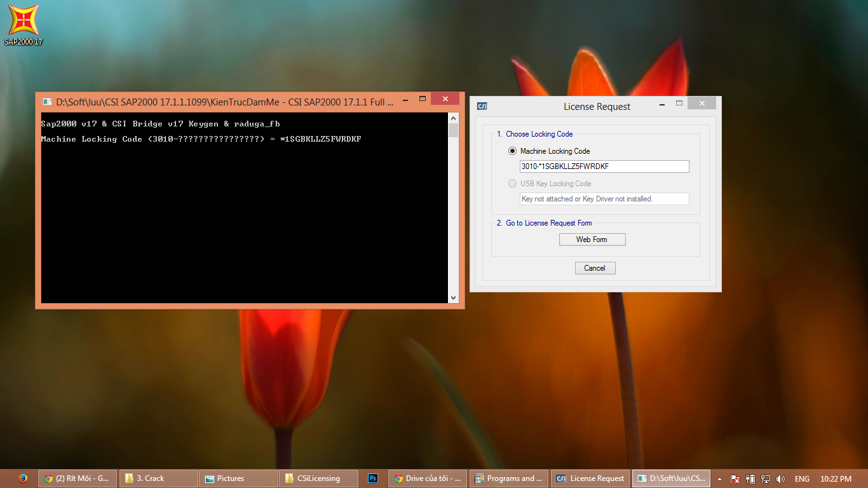Show hidden tray icons arrow

pos(720,479)
